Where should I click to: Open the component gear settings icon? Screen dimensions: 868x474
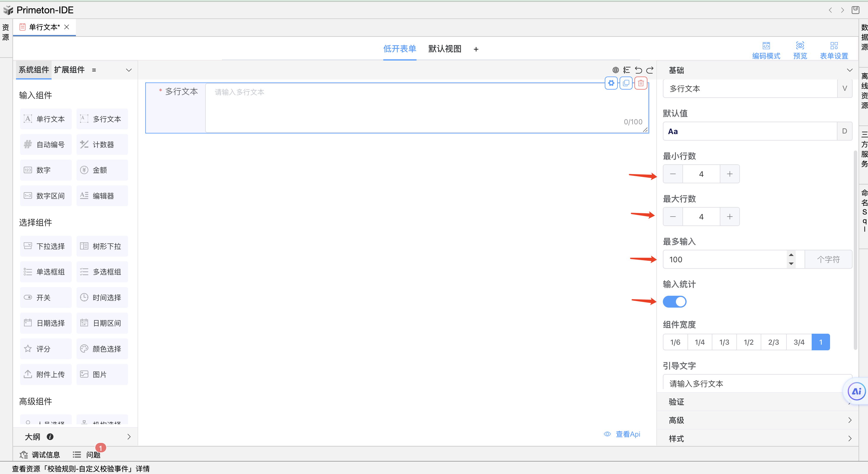[x=611, y=83]
